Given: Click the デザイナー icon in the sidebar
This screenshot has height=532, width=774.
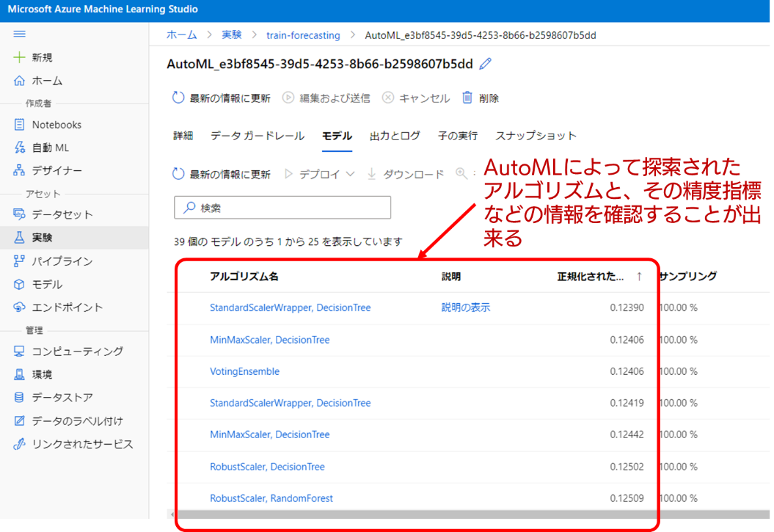Looking at the screenshot, I should coord(19,170).
